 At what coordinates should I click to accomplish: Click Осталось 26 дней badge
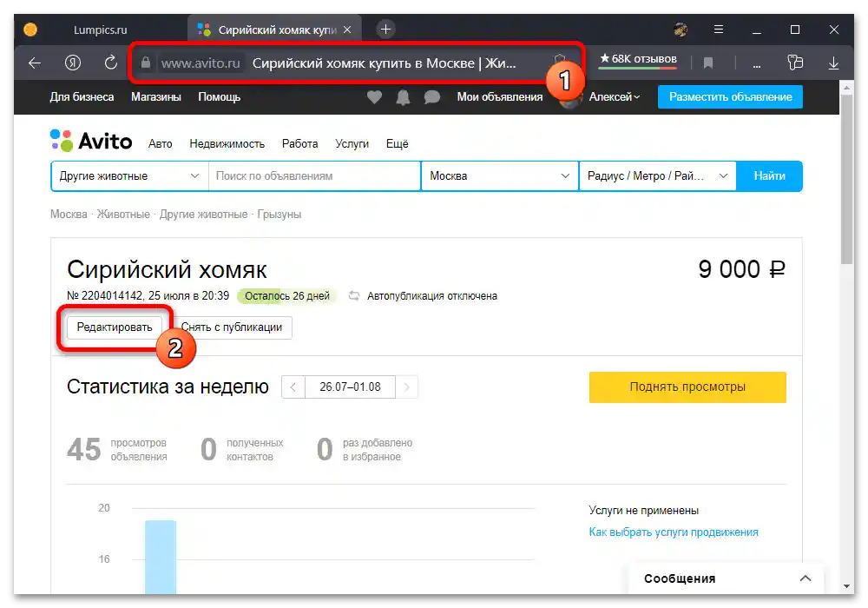click(x=286, y=295)
